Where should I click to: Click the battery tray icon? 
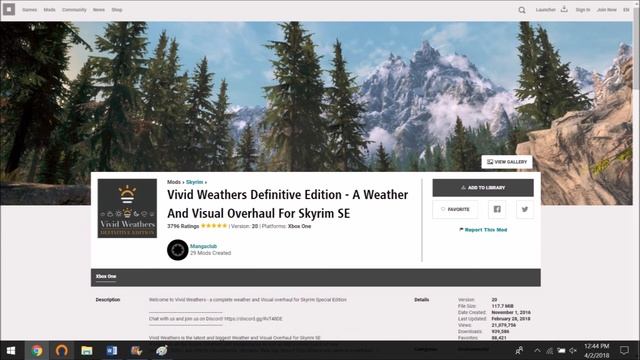tap(562, 351)
